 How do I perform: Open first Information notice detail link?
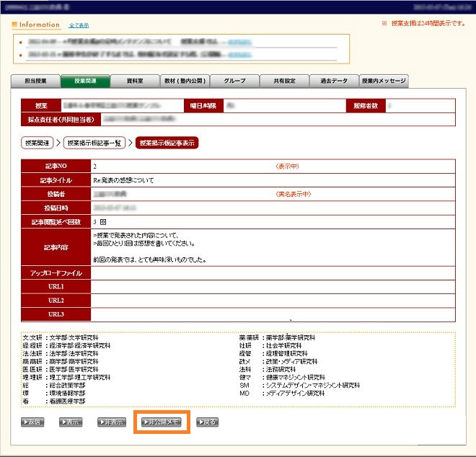[x=238, y=43]
